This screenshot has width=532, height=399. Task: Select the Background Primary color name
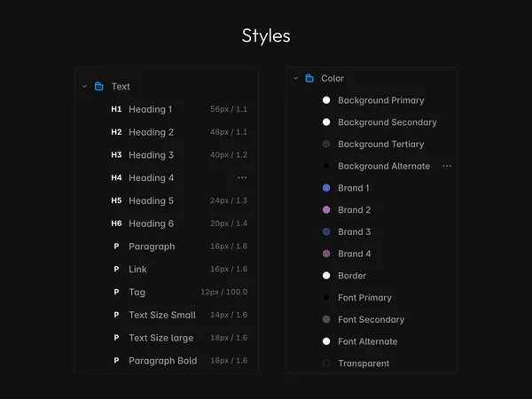tap(381, 100)
